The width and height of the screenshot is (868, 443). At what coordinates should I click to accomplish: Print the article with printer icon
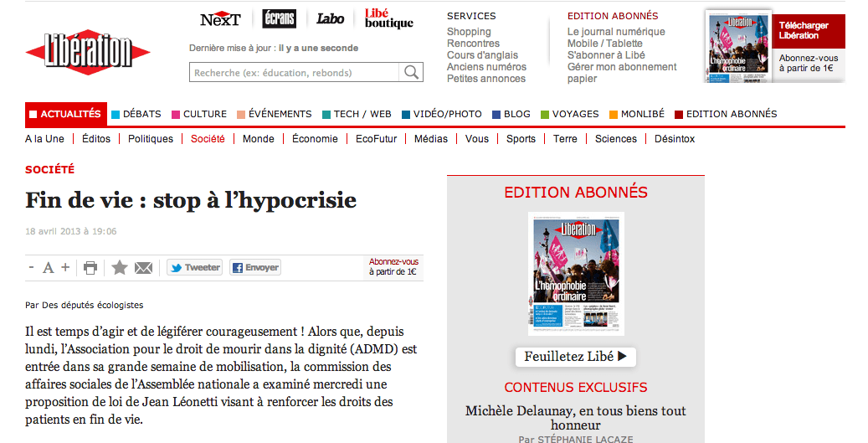point(90,268)
